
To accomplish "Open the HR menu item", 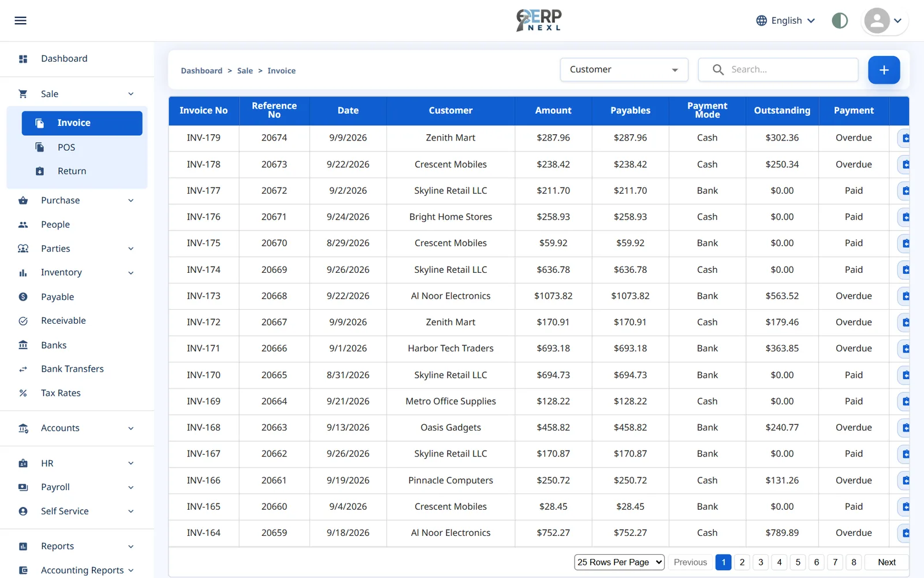I will pos(77,464).
